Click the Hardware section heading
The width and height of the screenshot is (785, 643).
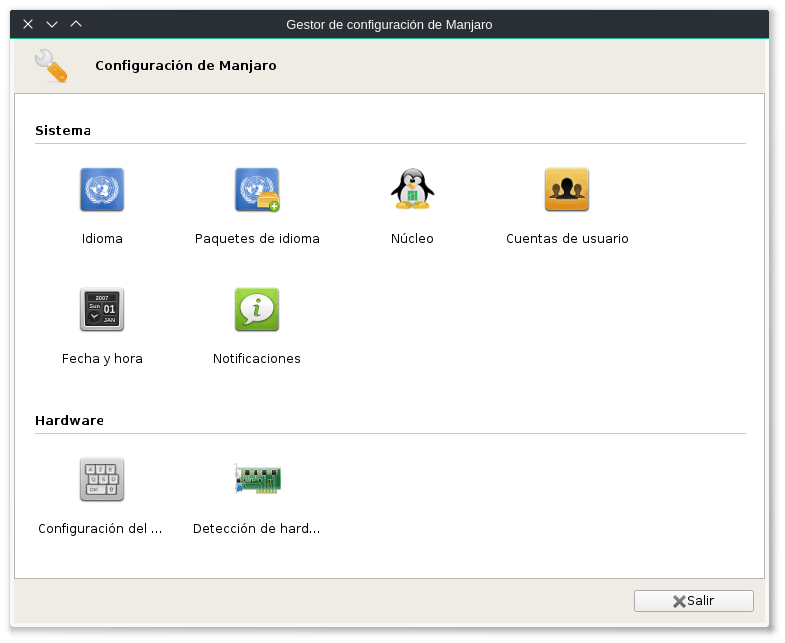point(70,421)
